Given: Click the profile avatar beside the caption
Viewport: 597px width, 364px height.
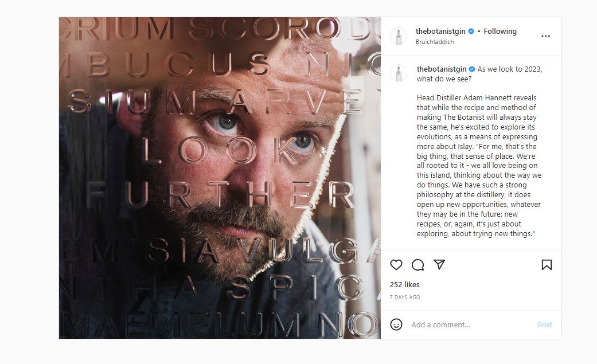Looking at the screenshot, I should tap(399, 73).
